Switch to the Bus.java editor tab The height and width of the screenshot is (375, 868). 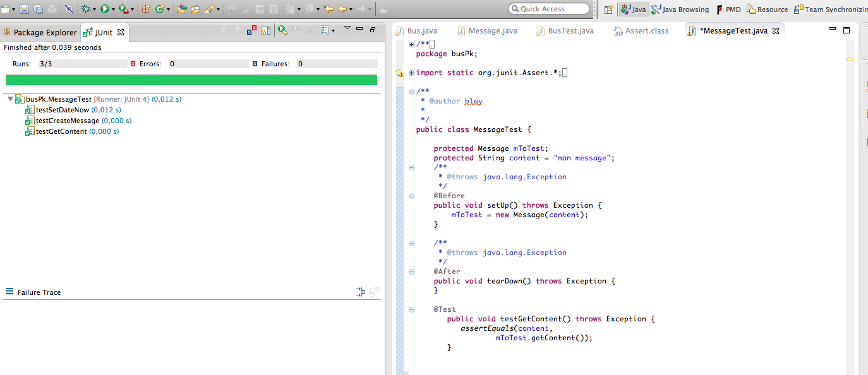(421, 30)
